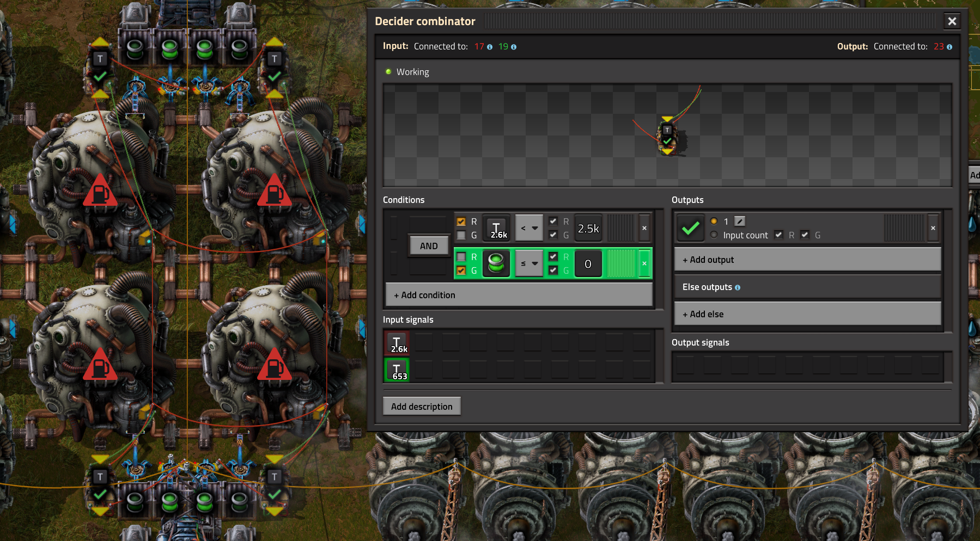Click the red T 2.6k input signal
The height and width of the screenshot is (541, 980).
tap(397, 343)
